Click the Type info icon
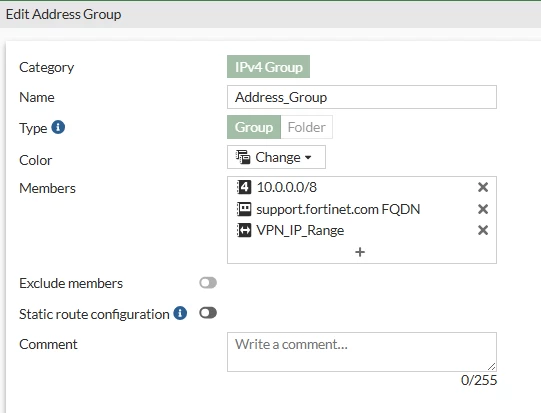The image size is (541, 413). click(x=58, y=127)
